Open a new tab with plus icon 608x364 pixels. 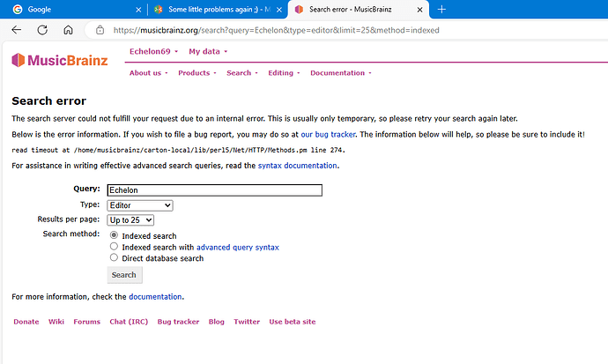click(441, 10)
